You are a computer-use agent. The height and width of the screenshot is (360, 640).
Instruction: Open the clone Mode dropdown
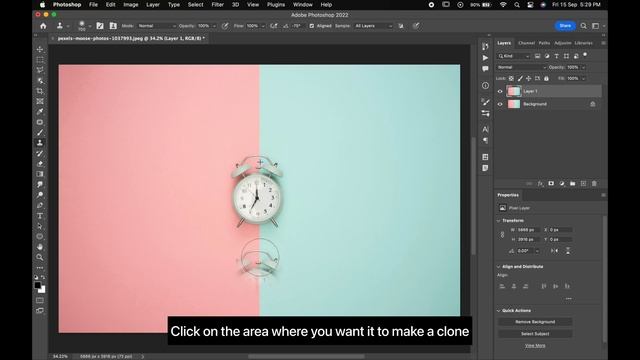tap(157, 26)
